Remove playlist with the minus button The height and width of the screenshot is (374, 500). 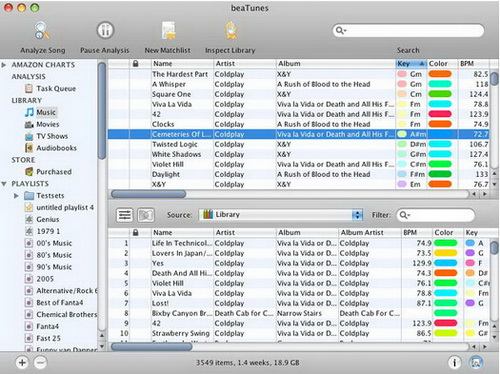[40, 362]
